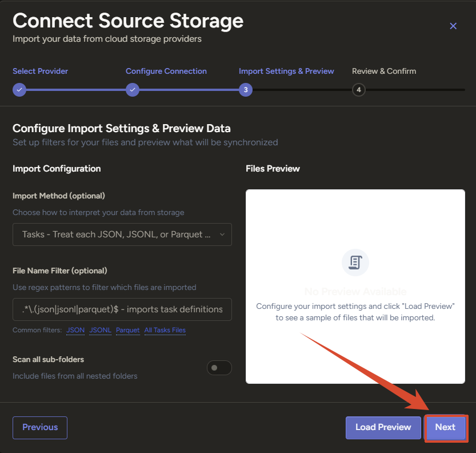This screenshot has height=453, width=476.
Task: Click the Configure Connection checkmark step circle
Action: pos(133,90)
